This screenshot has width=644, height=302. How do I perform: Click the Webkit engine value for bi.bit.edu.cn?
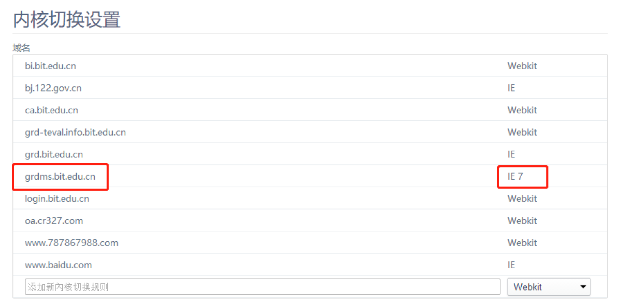tap(522, 66)
